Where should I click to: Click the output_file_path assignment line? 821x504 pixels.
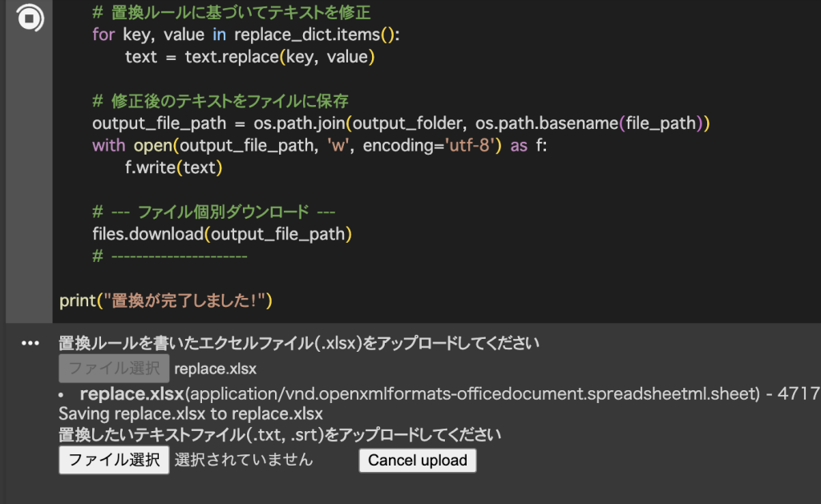click(401, 123)
